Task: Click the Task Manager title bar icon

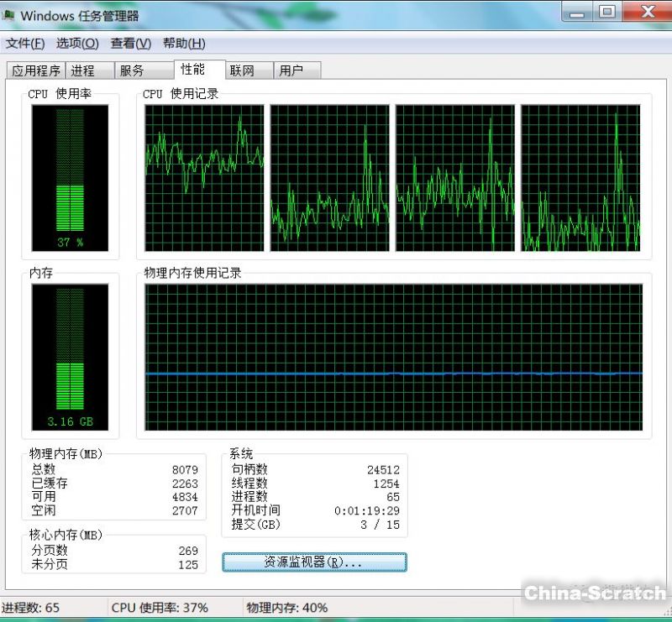Action: coord(8,15)
